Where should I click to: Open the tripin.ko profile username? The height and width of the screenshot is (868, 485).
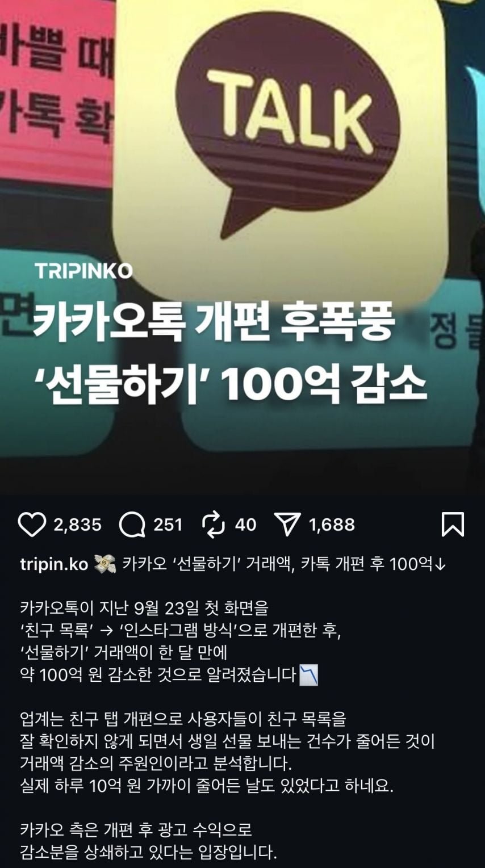[x=54, y=564]
